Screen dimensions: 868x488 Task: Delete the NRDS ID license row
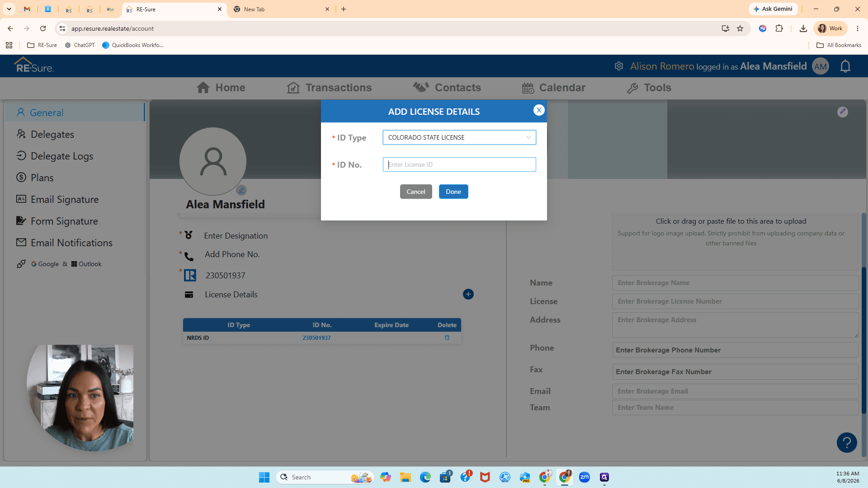tap(447, 338)
